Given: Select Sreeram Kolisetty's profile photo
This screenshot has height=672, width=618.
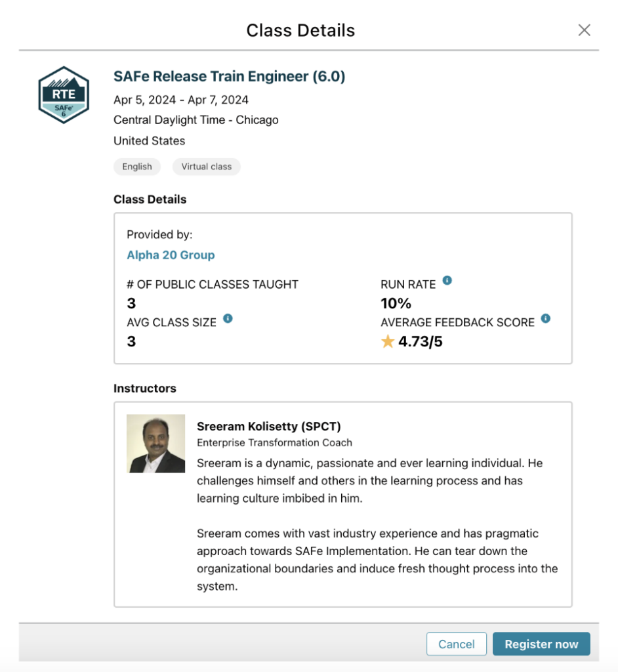Looking at the screenshot, I should pos(155,443).
